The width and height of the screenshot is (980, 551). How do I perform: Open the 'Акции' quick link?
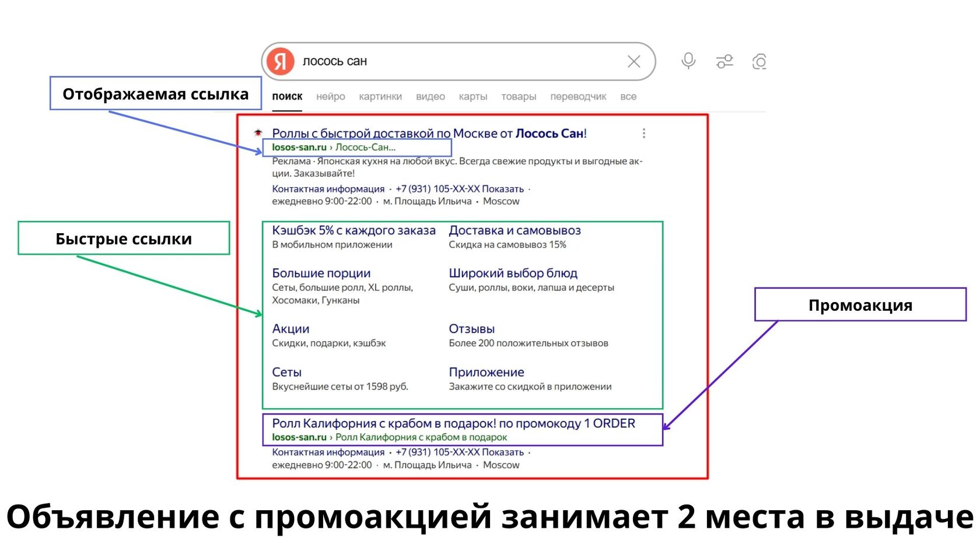tap(290, 329)
